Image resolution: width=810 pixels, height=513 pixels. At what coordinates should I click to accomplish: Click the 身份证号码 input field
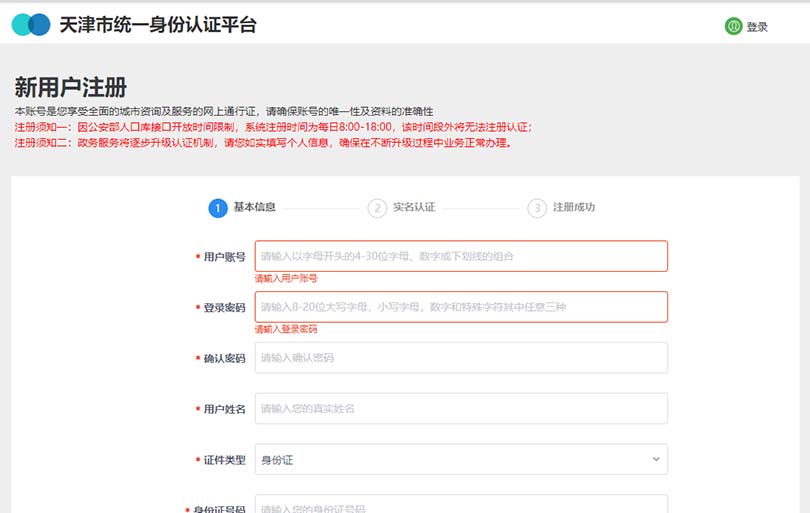(461, 505)
